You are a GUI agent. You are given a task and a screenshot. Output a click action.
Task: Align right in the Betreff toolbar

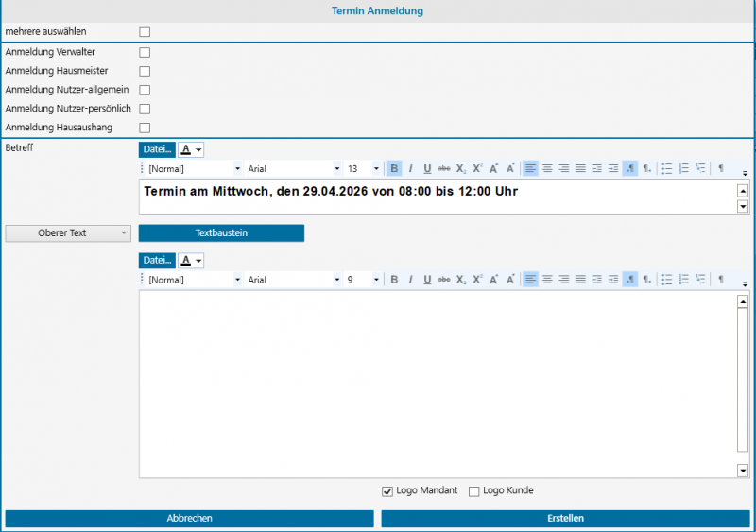click(563, 168)
